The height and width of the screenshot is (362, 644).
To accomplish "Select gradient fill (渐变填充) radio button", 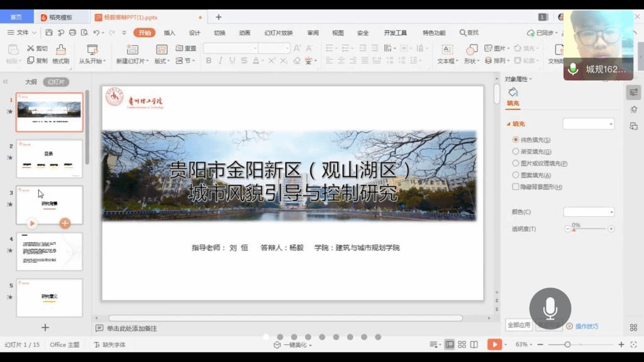I will tap(516, 151).
